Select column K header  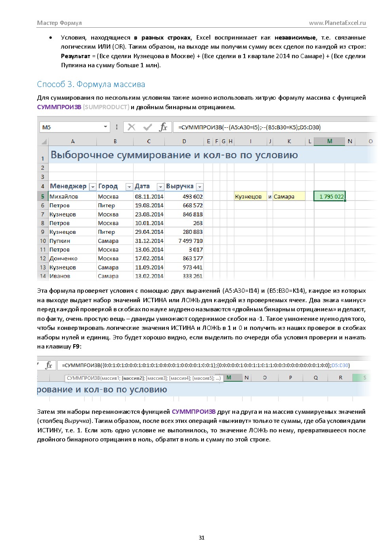click(x=289, y=141)
